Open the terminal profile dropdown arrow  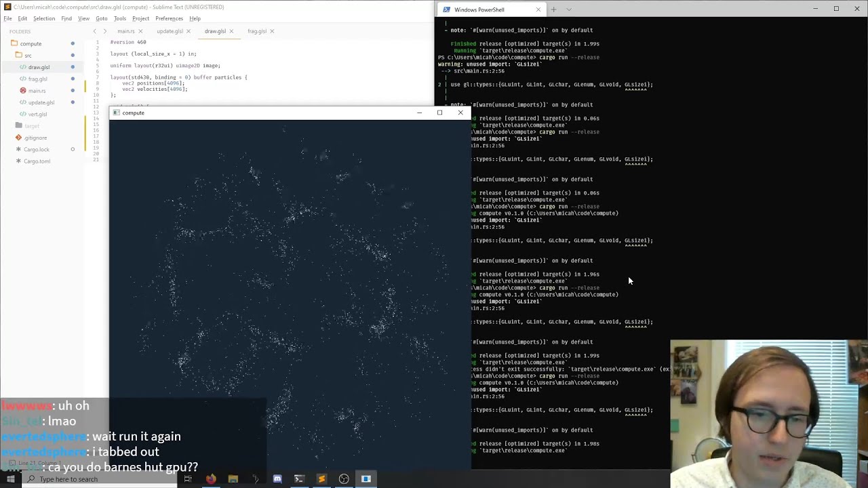[568, 9]
